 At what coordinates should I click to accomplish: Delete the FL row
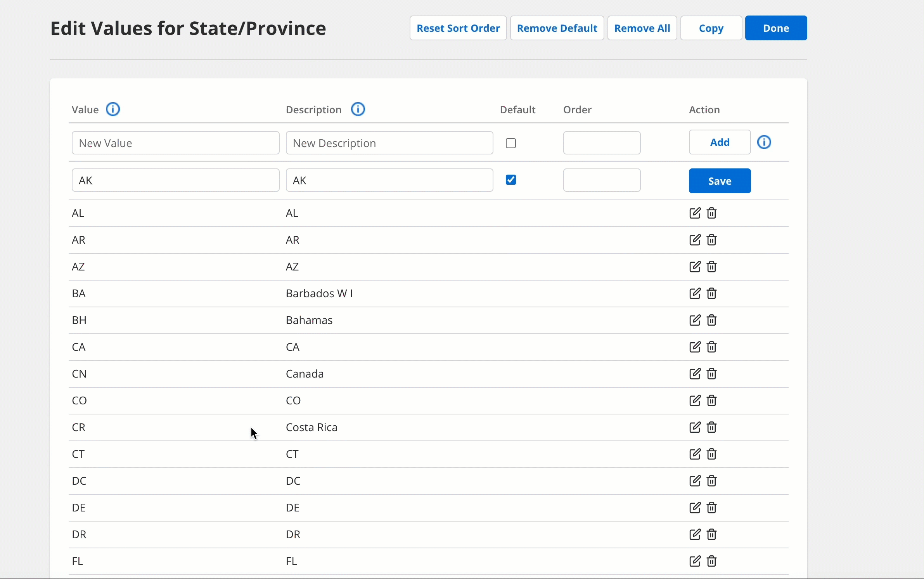pos(711,561)
